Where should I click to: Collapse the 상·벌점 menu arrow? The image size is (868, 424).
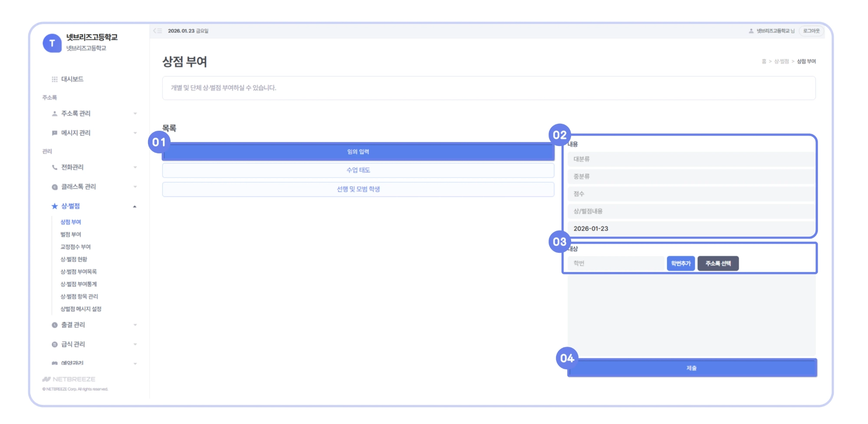tap(135, 206)
